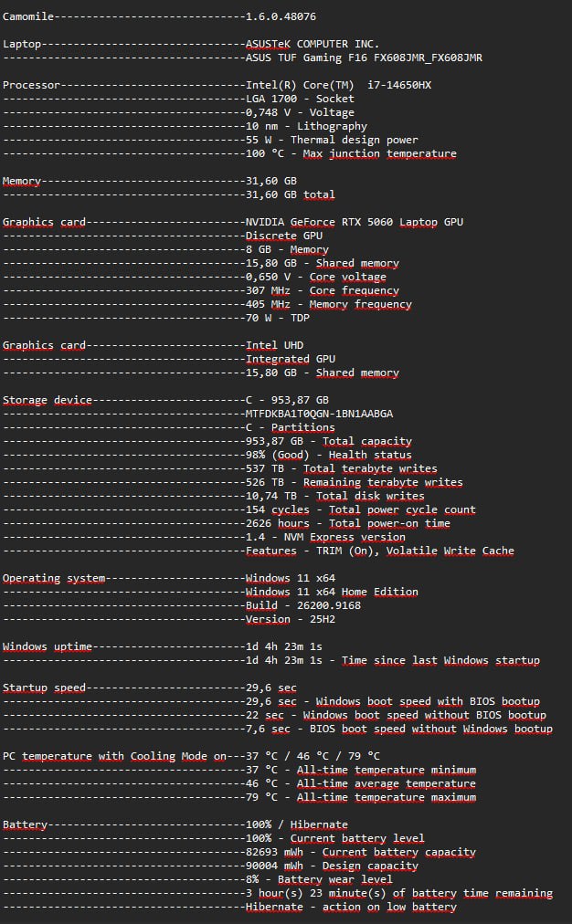
Task: Select the 307 MHz - Core frequency line
Action: click(x=323, y=290)
